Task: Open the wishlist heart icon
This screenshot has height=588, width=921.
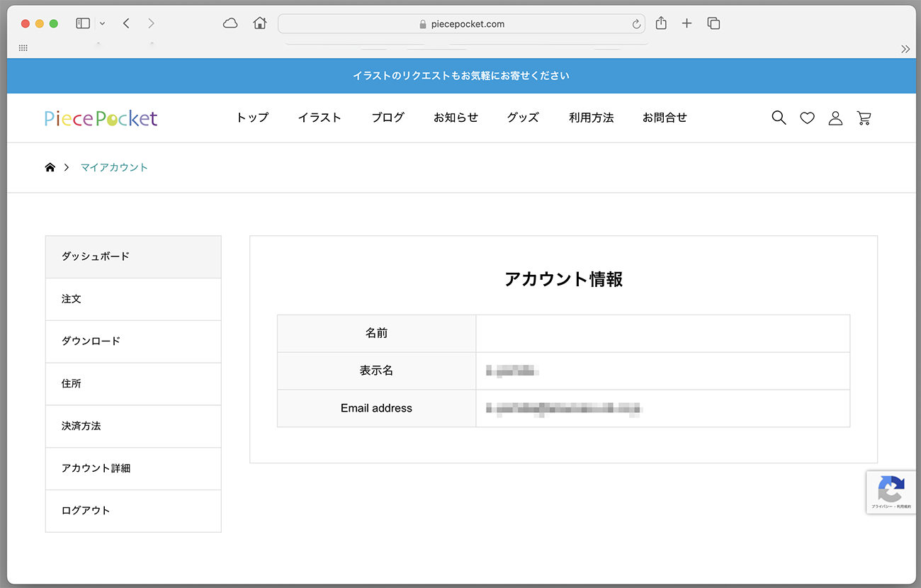Action: 807,118
